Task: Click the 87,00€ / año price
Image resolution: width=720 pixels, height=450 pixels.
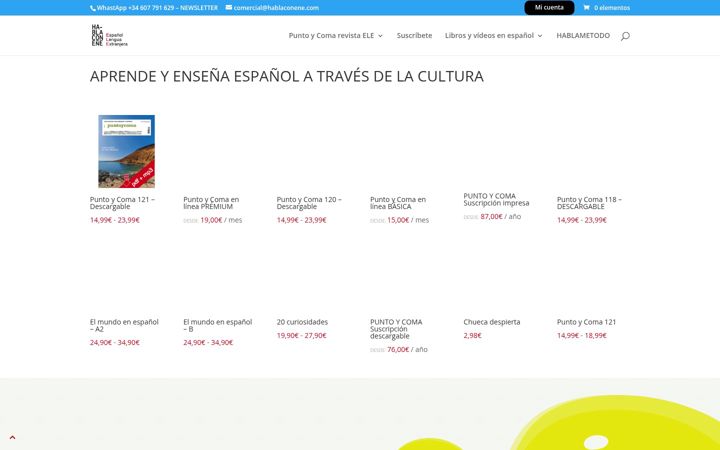Action: pyautogui.click(x=501, y=216)
